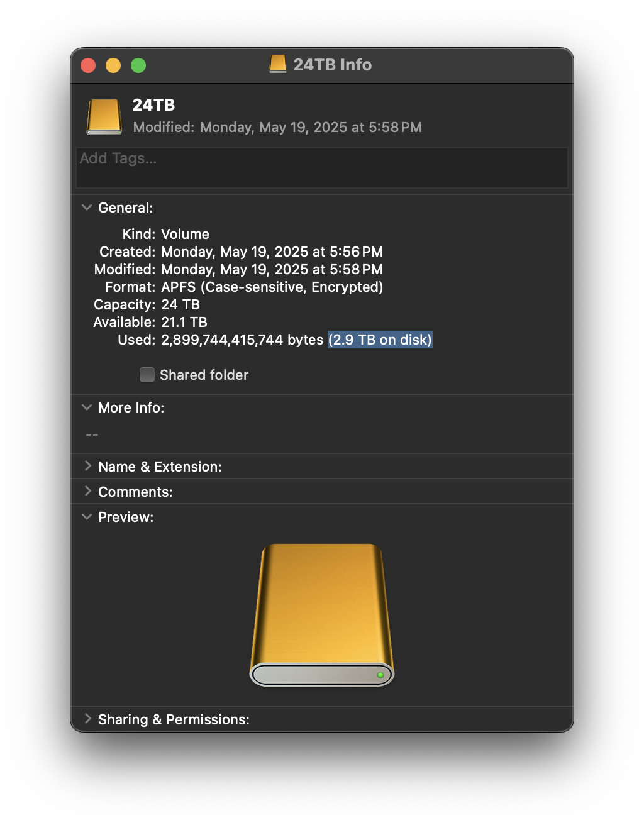Image resolution: width=644 pixels, height=825 pixels.
Task: Click the 'APFS (Case-sensitive, Encrypted)' format value
Action: (x=272, y=287)
